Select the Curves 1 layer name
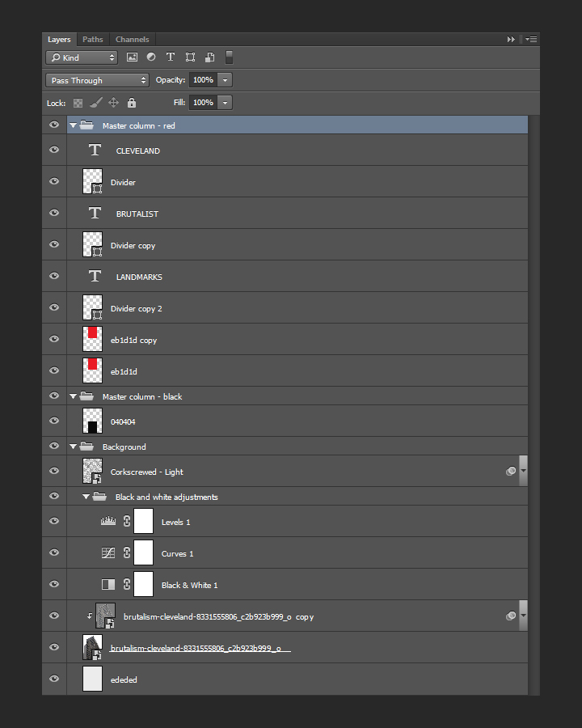 point(177,553)
